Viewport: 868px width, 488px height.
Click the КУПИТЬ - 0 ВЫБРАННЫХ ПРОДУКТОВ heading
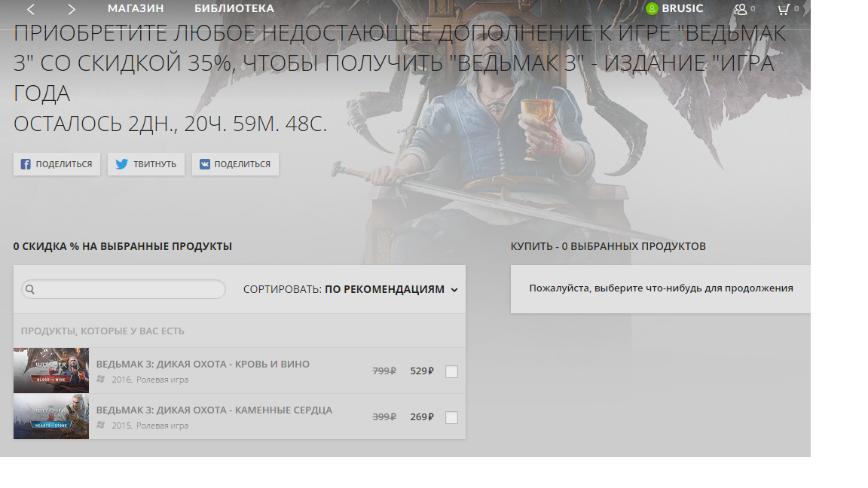tap(608, 246)
